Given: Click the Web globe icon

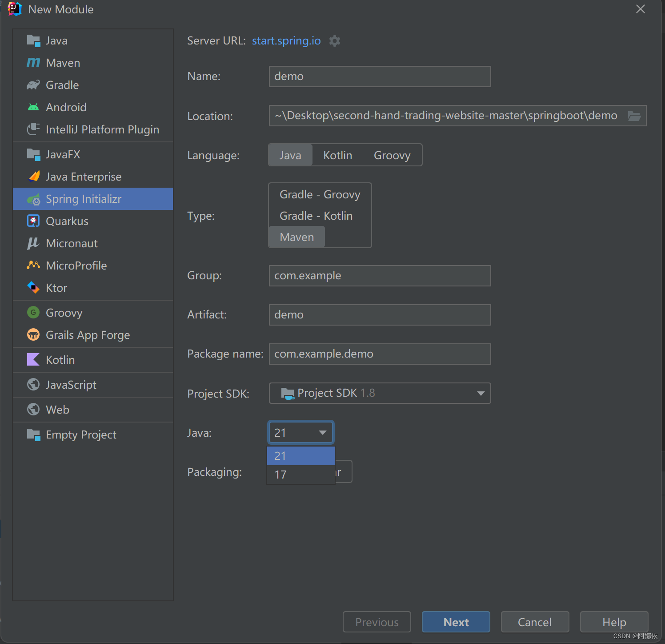Looking at the screenshot, I should (x=33, y=409).
